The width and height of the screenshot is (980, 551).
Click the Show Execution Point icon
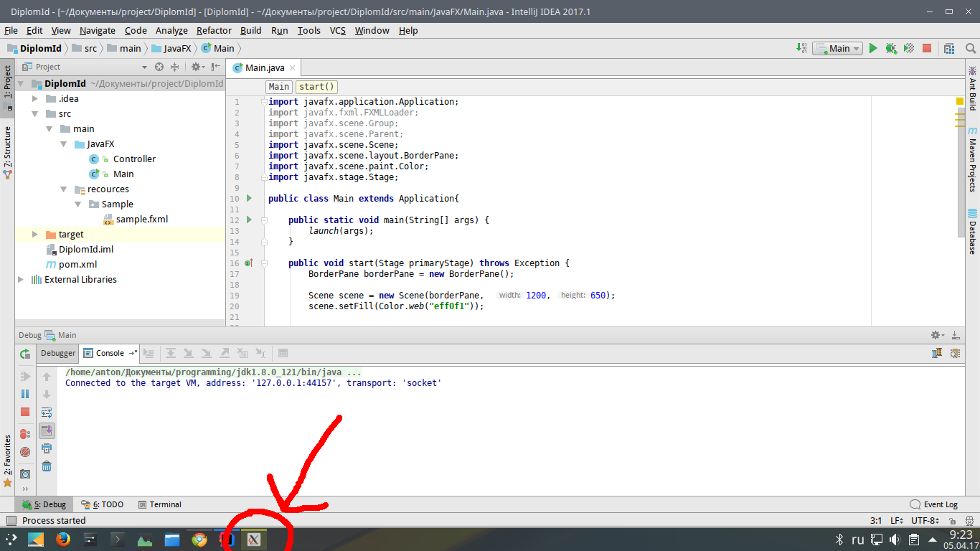coord(149,353)
